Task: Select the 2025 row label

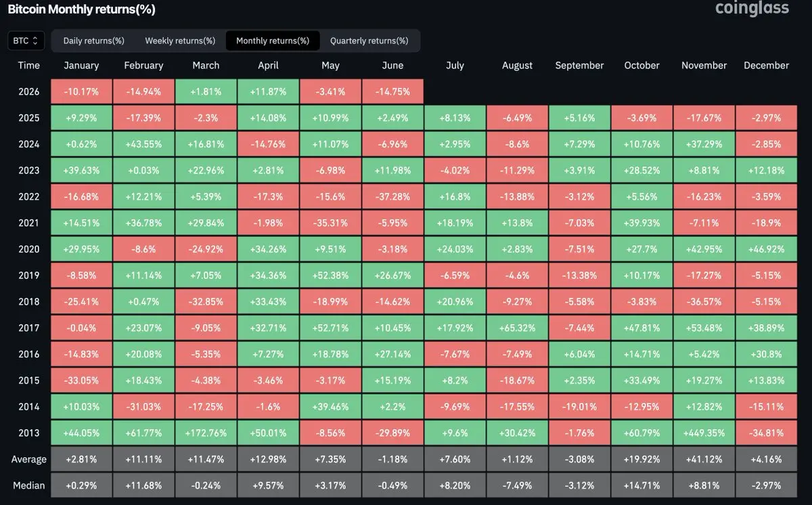Action: point(29,118)
